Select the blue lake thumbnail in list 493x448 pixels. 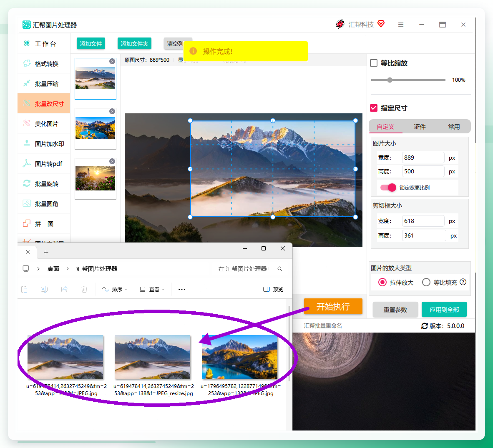point(95,128)
